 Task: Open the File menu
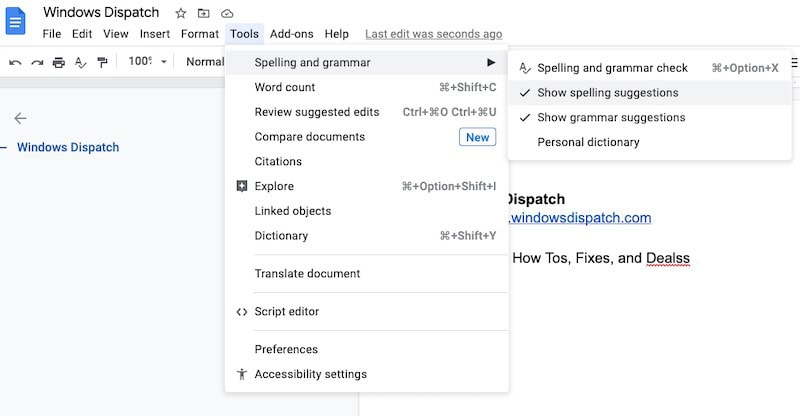(x=52, y=34)
